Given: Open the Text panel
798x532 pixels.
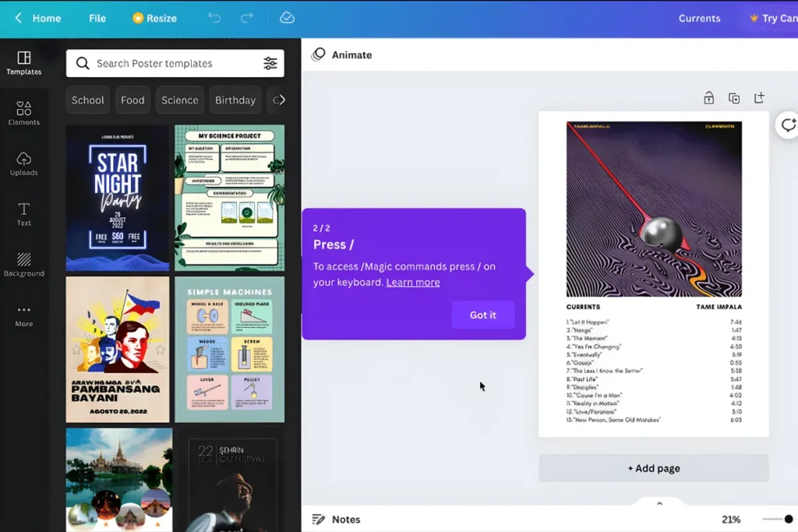Looking at the screenshot, I should click(x=24, y=214).
